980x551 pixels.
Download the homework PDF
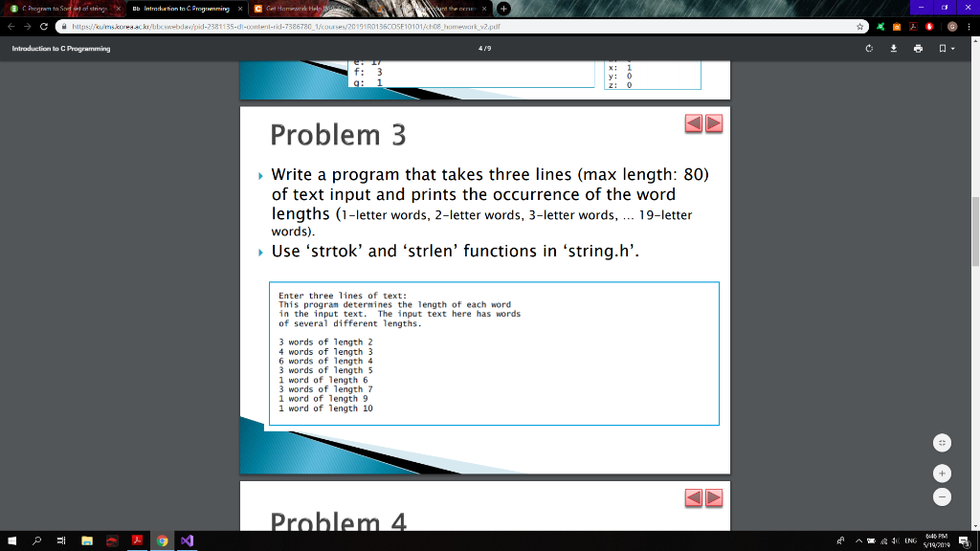[893, 47]
